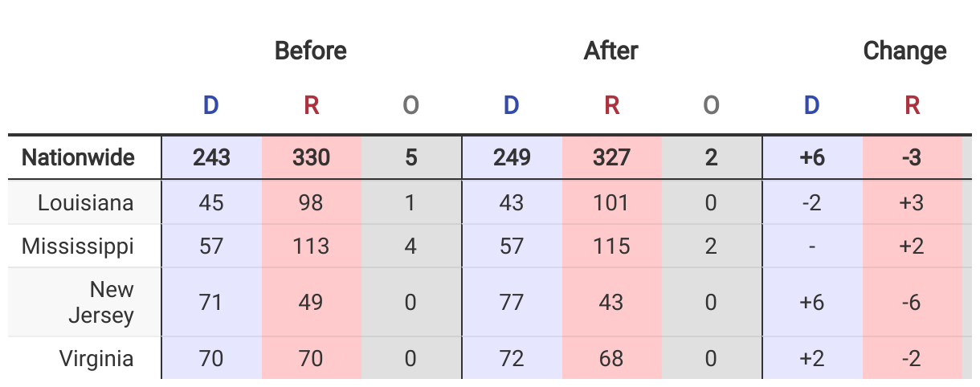This screenshot has height=387, width=980.
Task: Click the red R header under After
Action: click(611, 105)
